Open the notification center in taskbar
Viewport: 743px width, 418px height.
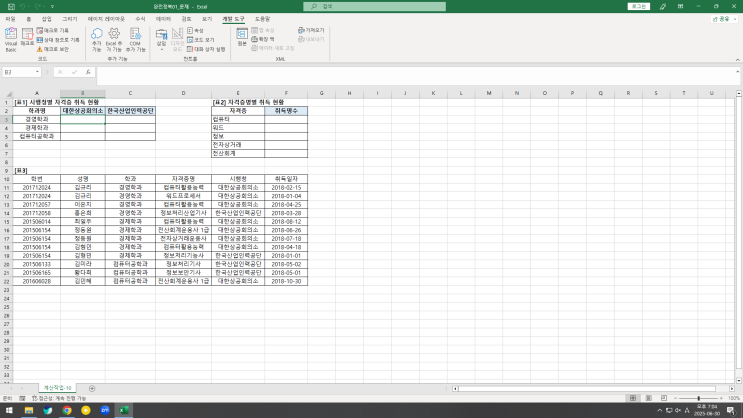tap(731, 410)
